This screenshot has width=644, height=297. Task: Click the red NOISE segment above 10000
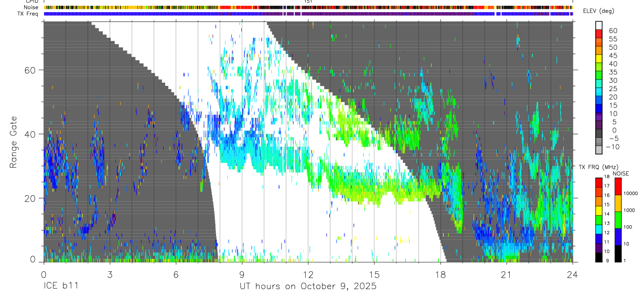click(618, 186)
